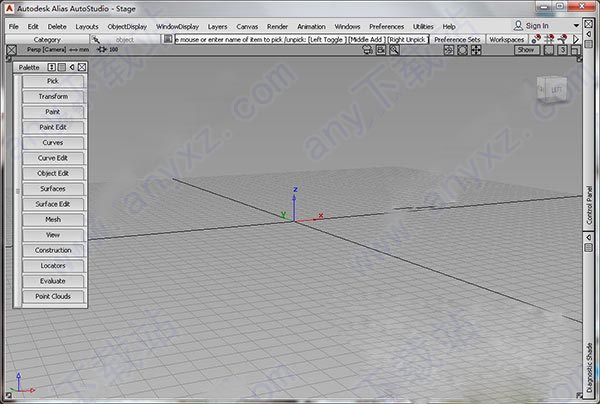Click the Category button
Viewport: 600px width, 404px height.
[x=47, y=39]
